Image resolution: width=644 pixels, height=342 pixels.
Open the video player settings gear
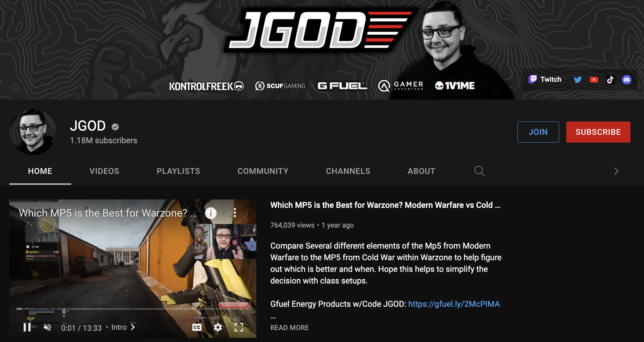[218, 327]
